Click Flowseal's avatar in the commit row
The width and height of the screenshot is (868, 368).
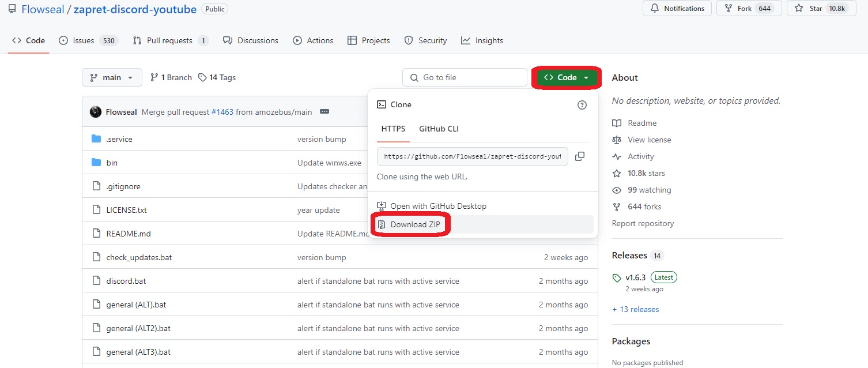point(96,112)
